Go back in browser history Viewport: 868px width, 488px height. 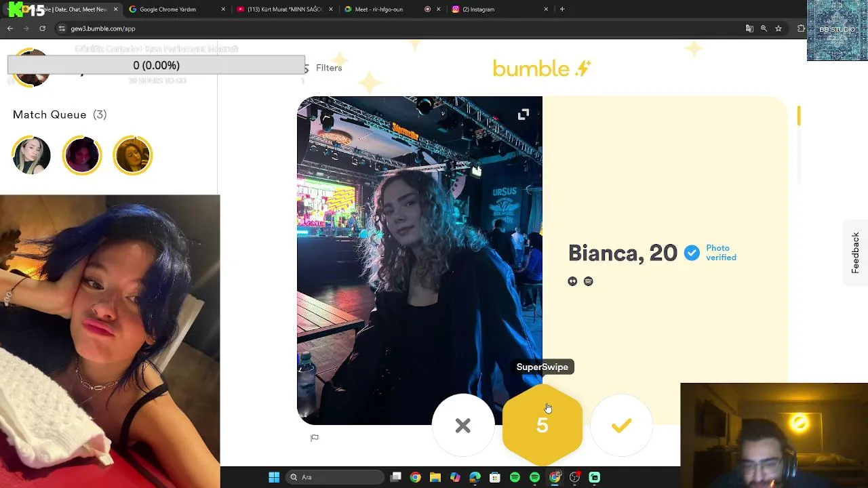tap(10, 28)
